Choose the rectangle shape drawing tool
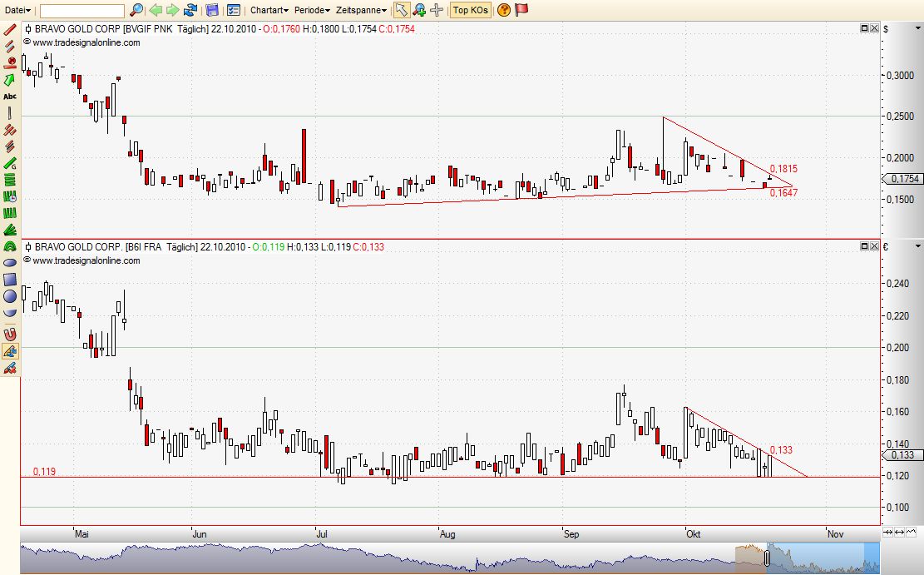Image resolution: width=924 pixels, height=575 pixels. coord(10,279)
